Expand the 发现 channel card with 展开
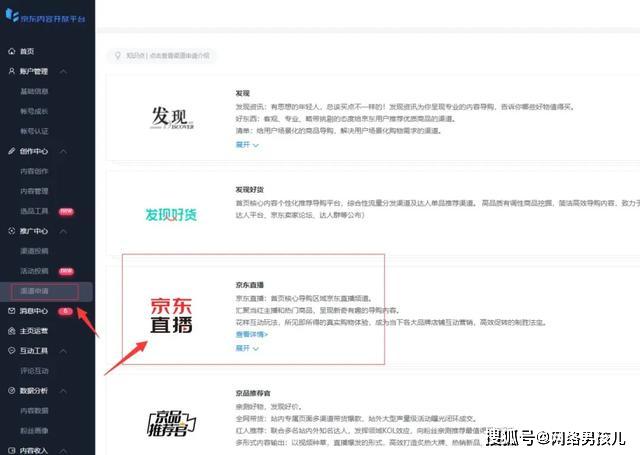 coord(247,145)
